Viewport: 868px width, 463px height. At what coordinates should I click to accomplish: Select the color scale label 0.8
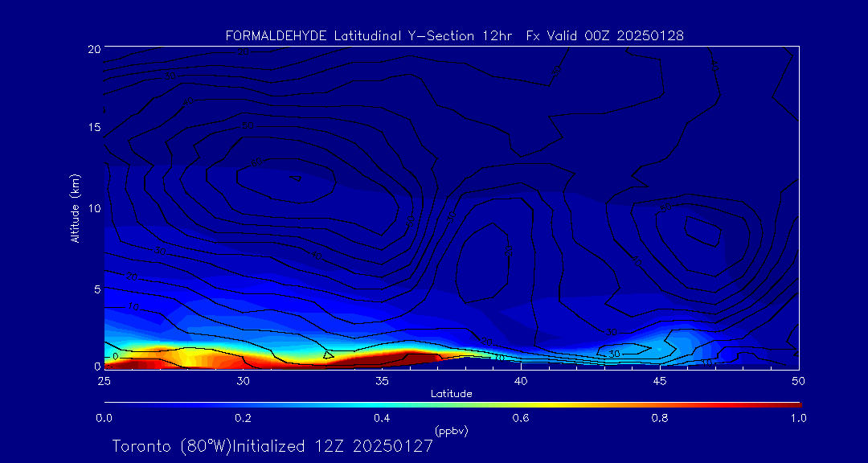[660, 418]
